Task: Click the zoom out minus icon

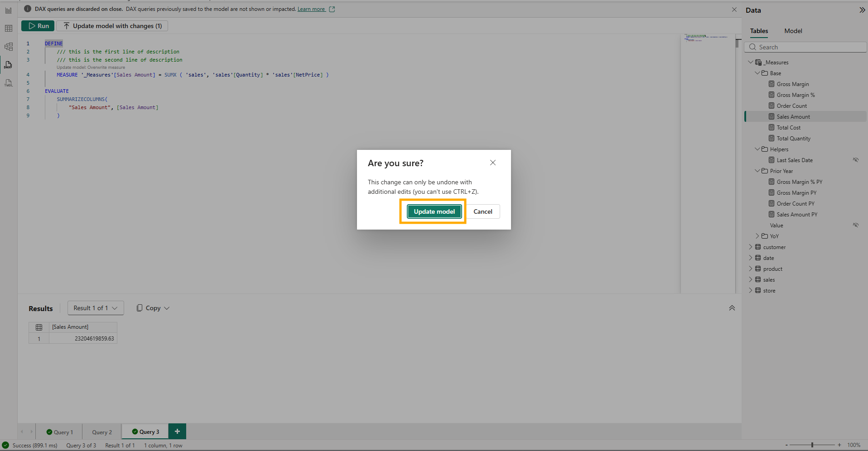Action: point(786,445)
